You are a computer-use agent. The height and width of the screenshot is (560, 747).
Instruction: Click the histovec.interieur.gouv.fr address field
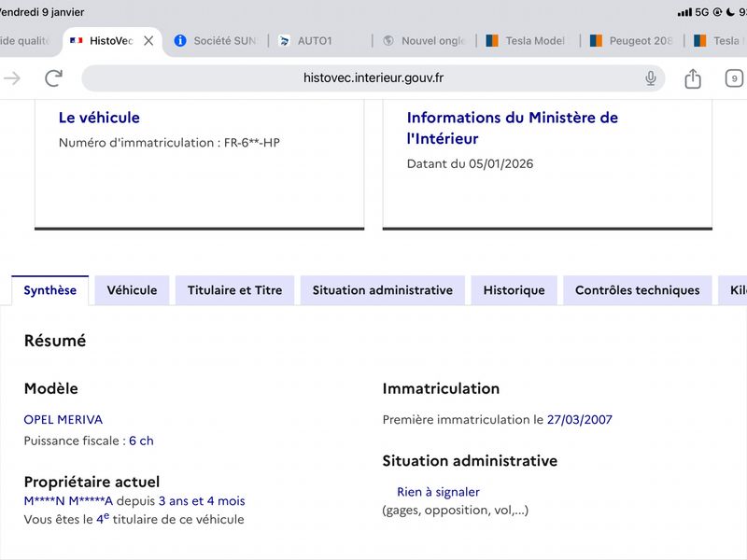(x=373, y=78)
